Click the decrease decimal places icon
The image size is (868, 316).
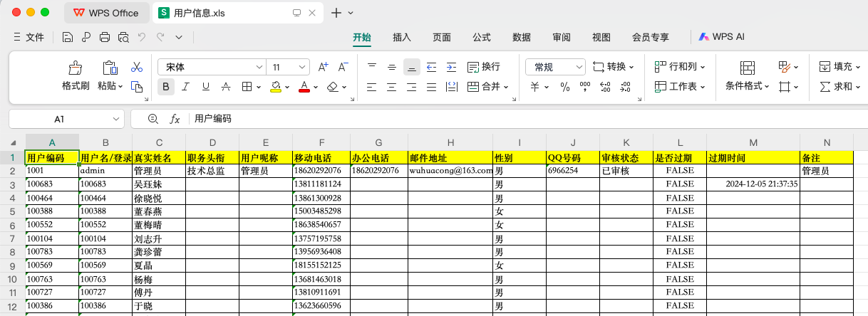(x=626, y=87)
